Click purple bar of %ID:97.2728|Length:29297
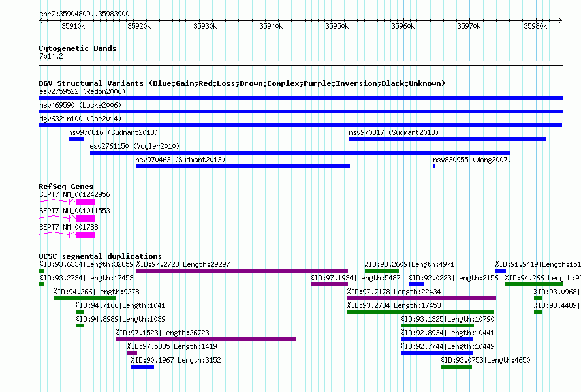Viewport: 581px width, 392px height. point(242,271)
